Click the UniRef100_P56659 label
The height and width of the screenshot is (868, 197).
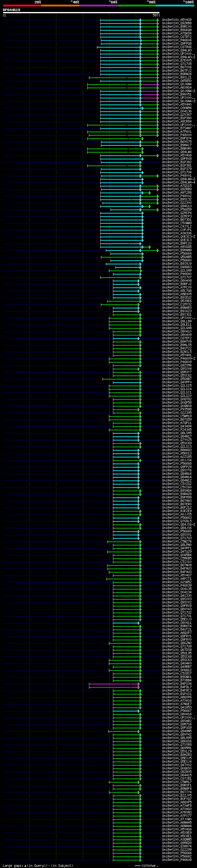click(x=177, y=209)
